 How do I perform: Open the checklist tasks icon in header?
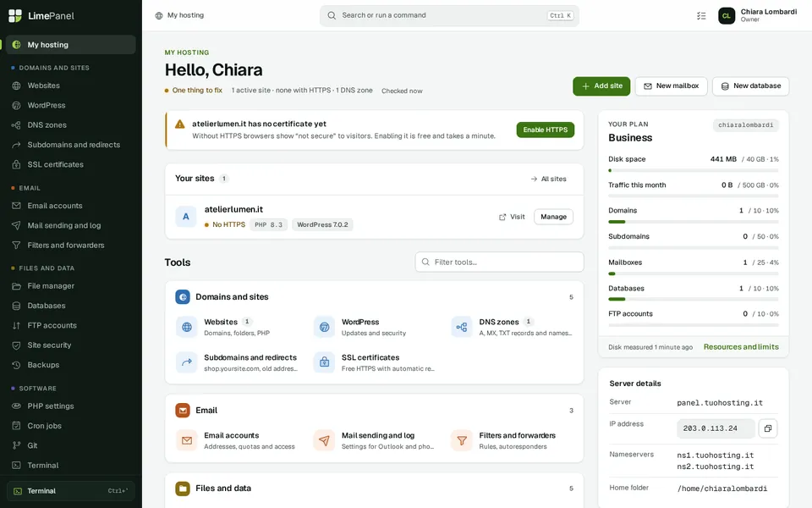click(x=701, y=16)
